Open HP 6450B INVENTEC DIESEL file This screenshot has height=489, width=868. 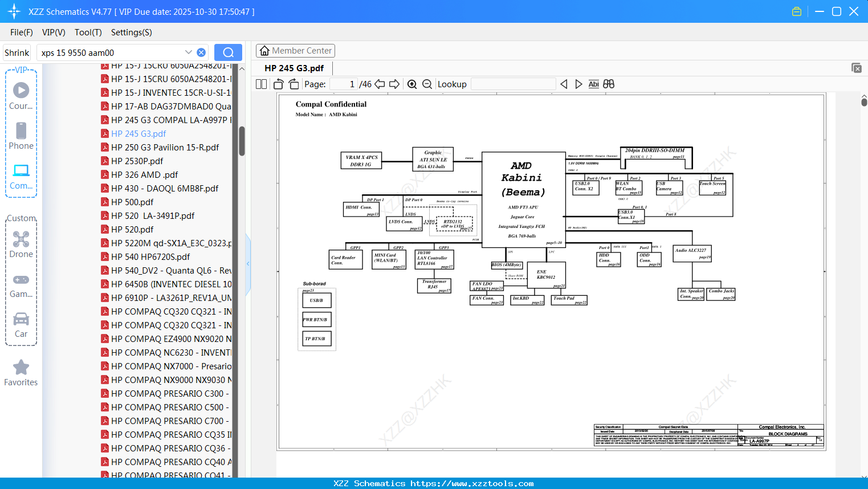(x=166, y=284)
